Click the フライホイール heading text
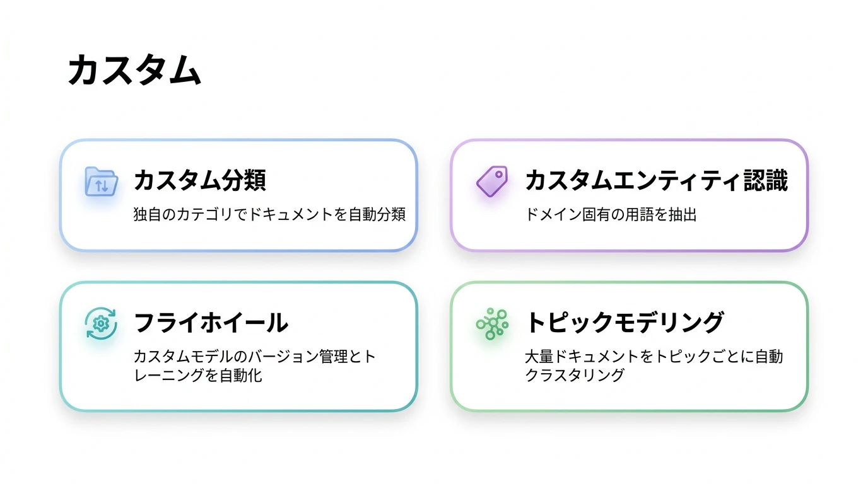The width and height of the screenshot is (868, 484). [211, 323]
